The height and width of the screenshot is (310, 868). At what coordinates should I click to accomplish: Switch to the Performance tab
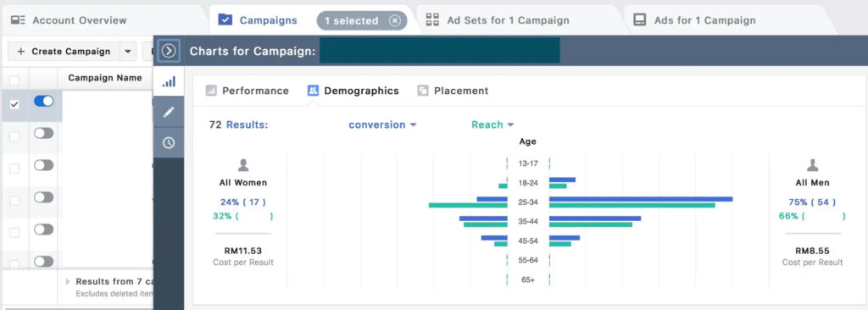coord(248,91)
